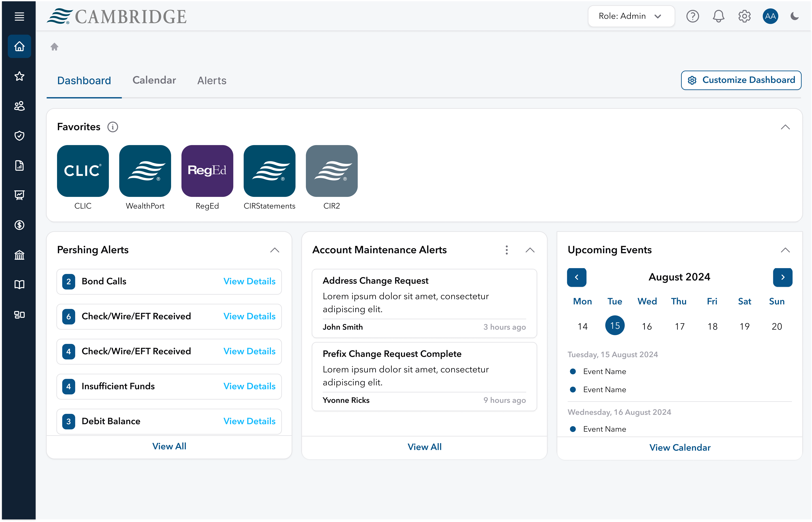Open notifications bell icon
This screenshot has height=522, width=812.
718,16
